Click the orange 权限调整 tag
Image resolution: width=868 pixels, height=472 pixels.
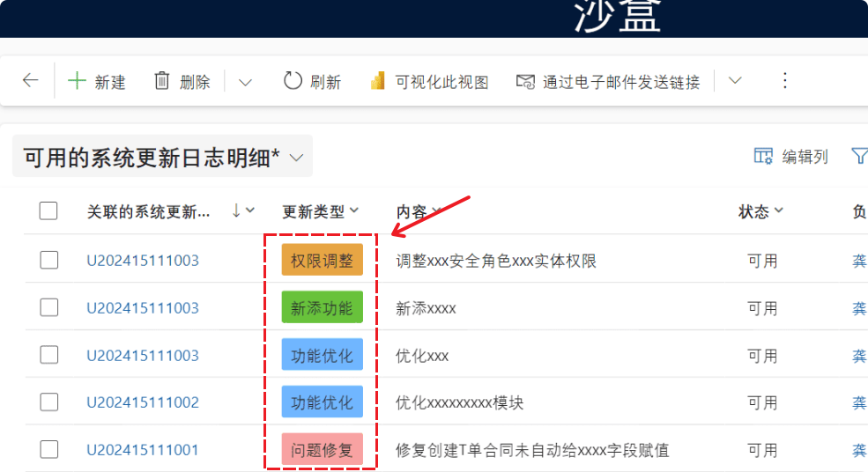pos(323,260)
